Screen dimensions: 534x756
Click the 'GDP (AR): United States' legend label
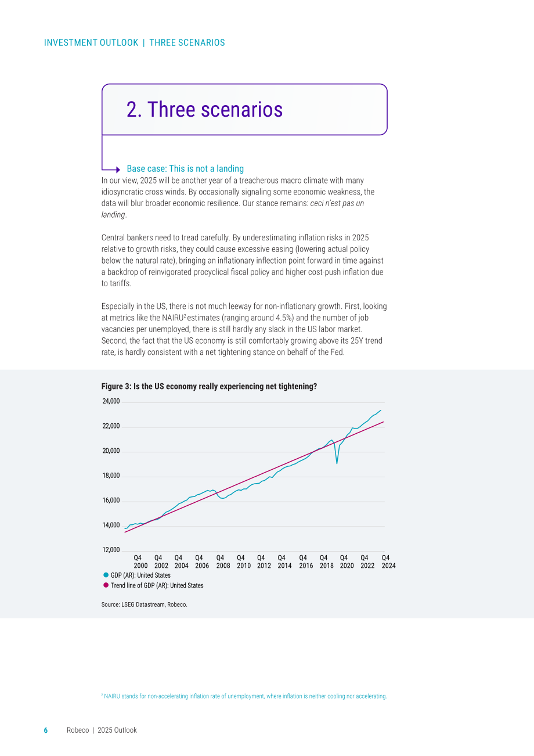[x=140, y=575]
